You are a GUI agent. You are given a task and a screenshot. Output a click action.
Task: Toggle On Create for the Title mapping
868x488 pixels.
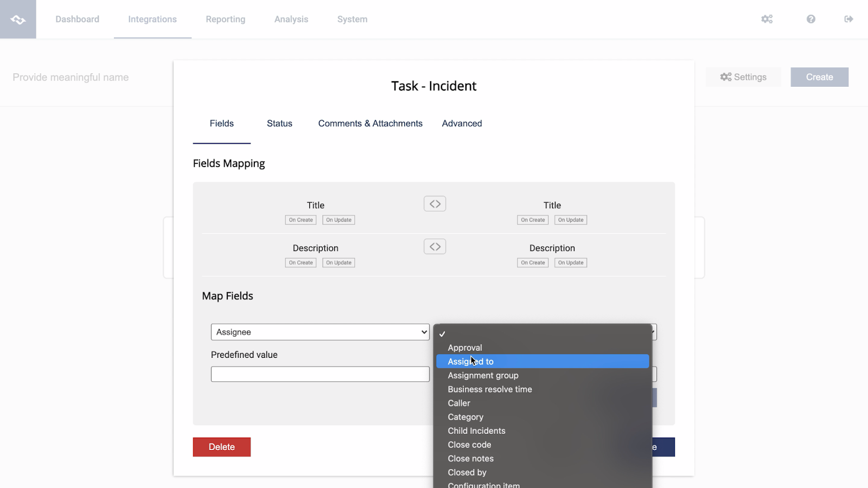tap(300, 220)
